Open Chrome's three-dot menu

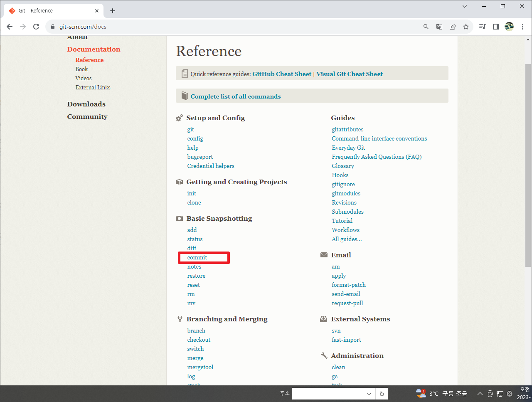coord(522,27)
